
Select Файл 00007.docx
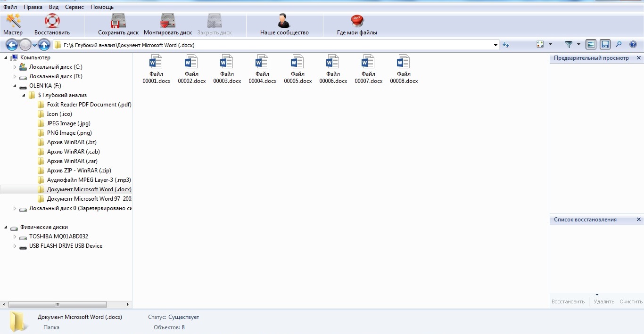[369, 69]
